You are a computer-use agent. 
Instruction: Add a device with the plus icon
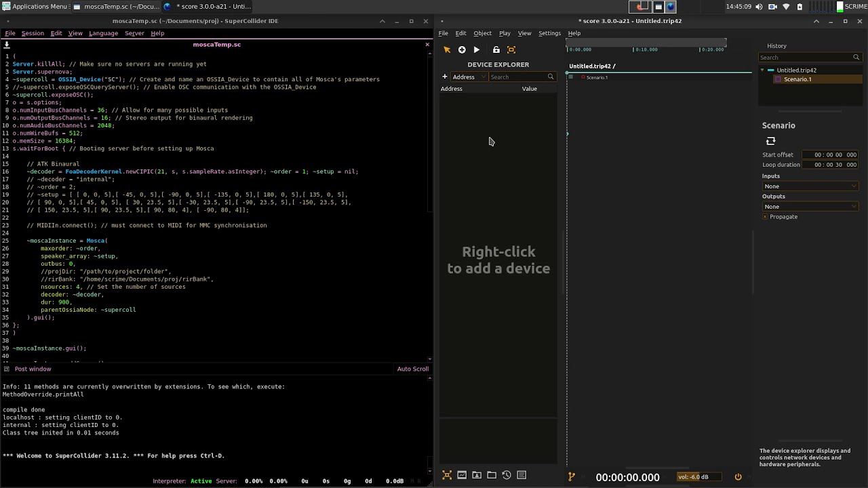445,77
